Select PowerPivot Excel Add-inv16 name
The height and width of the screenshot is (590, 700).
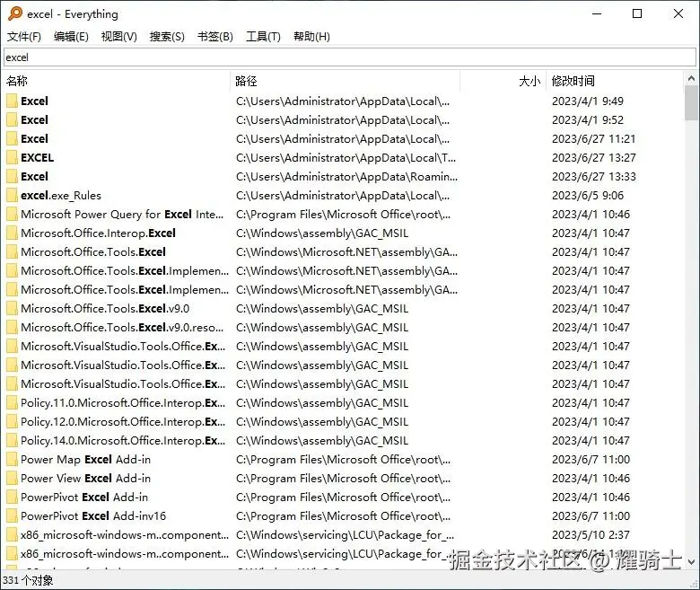coord(92,515)
